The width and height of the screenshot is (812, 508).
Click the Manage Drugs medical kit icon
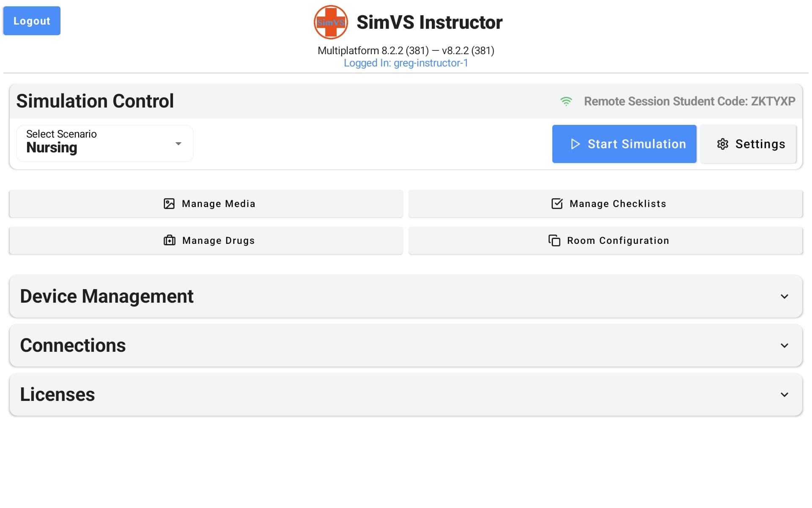[x=169, y=240]
